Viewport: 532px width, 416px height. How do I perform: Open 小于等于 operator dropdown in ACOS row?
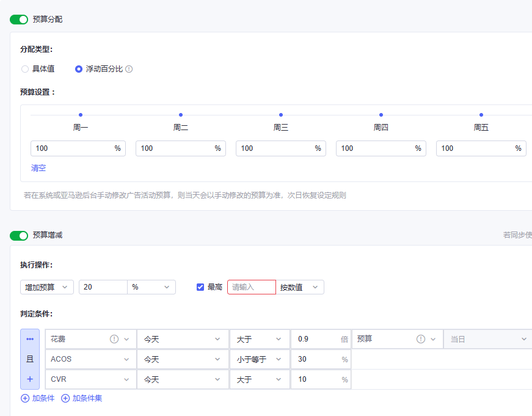260,359
